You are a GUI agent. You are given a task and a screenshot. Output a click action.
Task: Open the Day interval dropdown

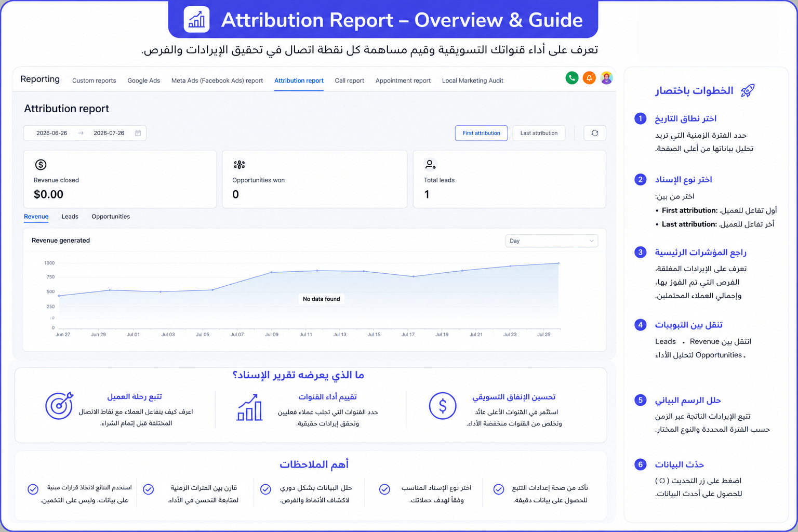pos(552,241)
